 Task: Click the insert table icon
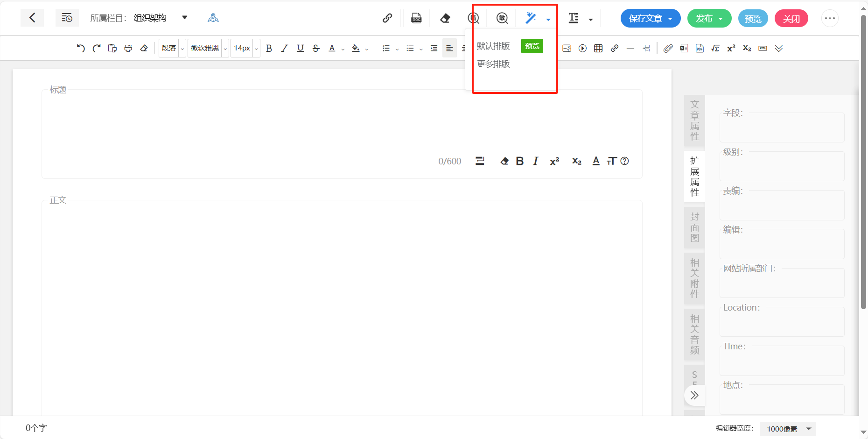click(x=598, y=48)
